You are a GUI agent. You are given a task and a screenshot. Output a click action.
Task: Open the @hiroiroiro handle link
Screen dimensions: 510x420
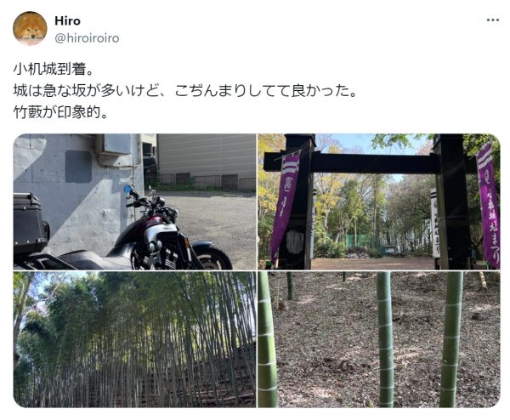[87, 38]
